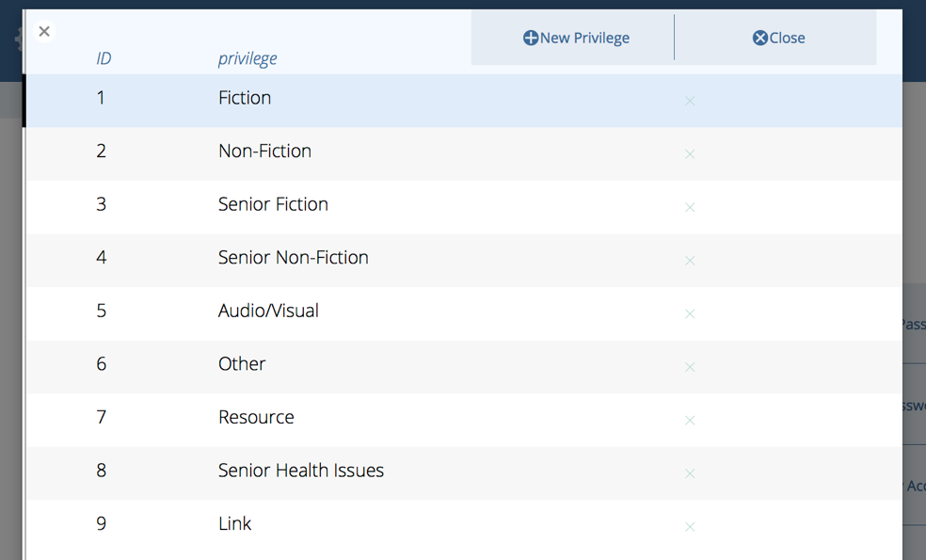Delete the Audio/Visual privilege
The height and width of the screenshot is (560, 926).
pyautogui.click(x=690, y=313)
